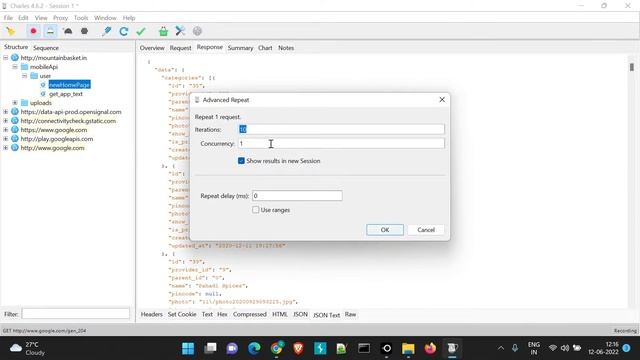Toggle breakpoints hexagon icon
The width and height of the screenshot is (640, 360).
click(84, 31)
